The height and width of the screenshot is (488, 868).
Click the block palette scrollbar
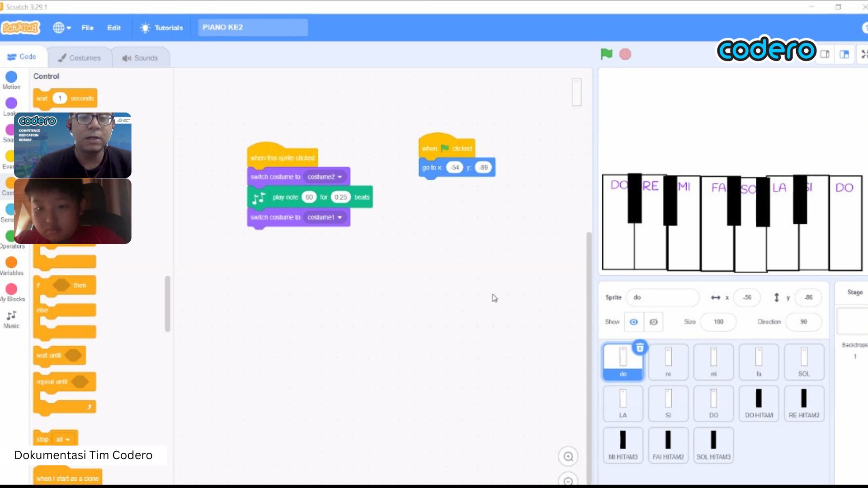tap(168, 304)
